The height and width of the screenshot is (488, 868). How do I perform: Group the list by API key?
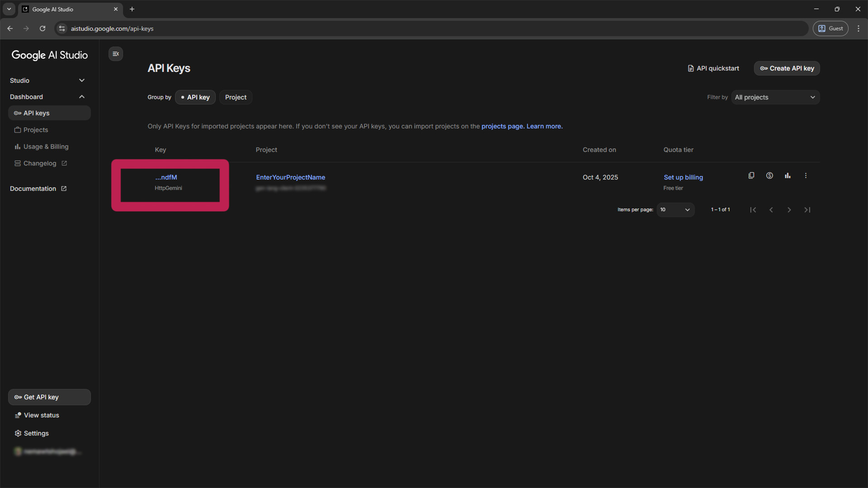(x=195, y=97)
